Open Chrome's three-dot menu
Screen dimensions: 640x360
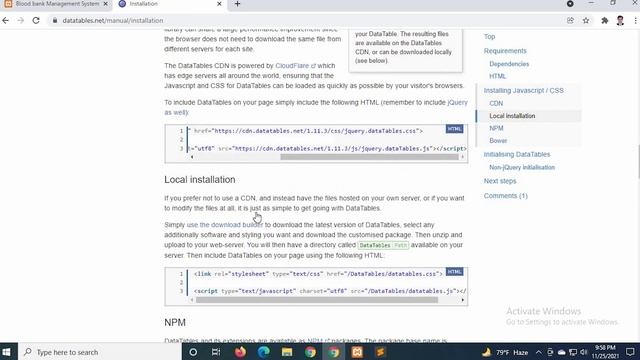[x=636, y=20]
